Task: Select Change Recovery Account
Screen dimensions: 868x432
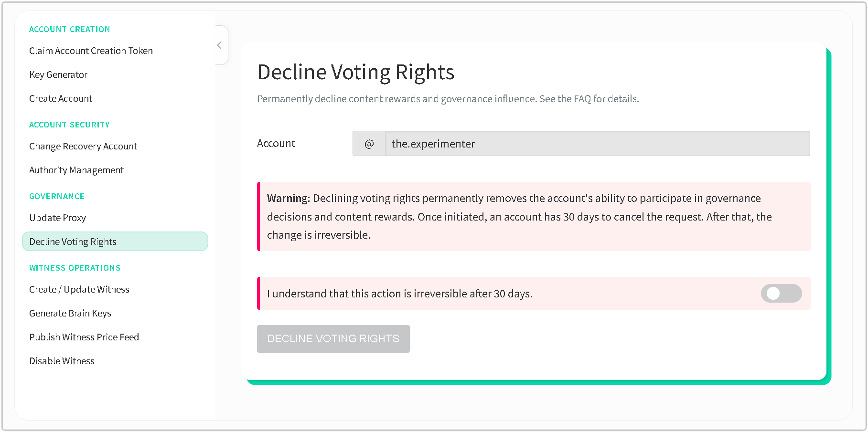Action: (83, 146)
